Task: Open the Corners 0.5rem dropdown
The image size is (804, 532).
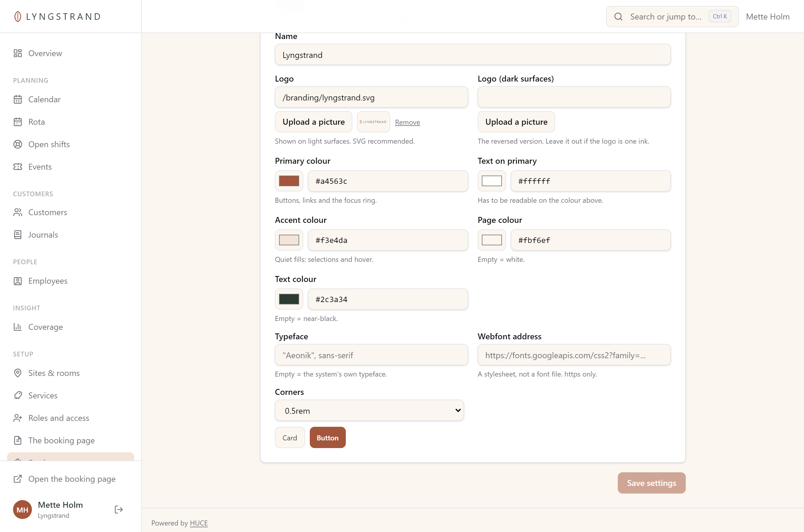Action: tap(369, 411)
